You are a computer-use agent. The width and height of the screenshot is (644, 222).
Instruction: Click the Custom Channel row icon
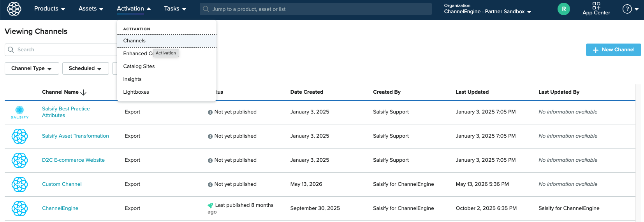pyautogui.click(x=19, y=184)
